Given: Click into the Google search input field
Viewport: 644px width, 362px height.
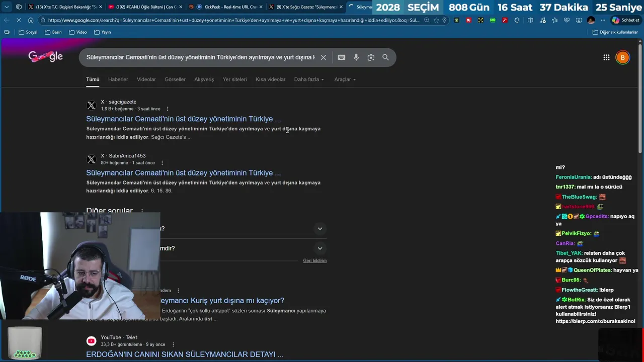Looking at the screenshot, I should click(200, 57).
